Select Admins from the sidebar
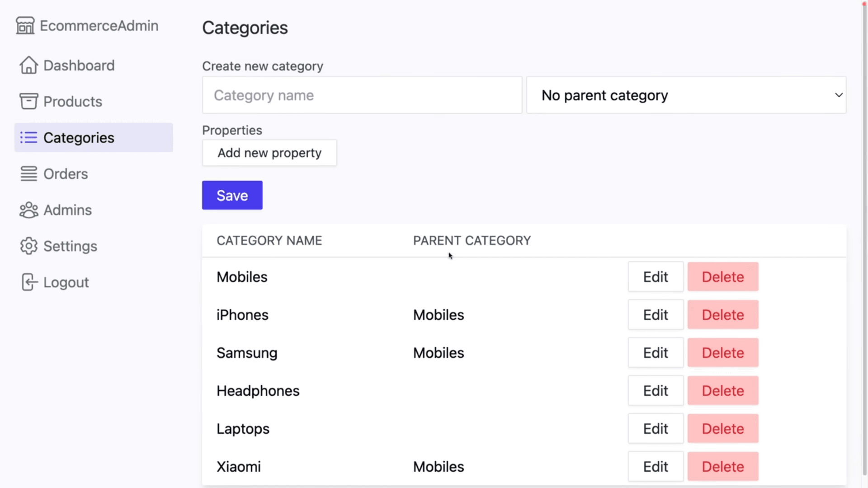 [x=67, y=210]
